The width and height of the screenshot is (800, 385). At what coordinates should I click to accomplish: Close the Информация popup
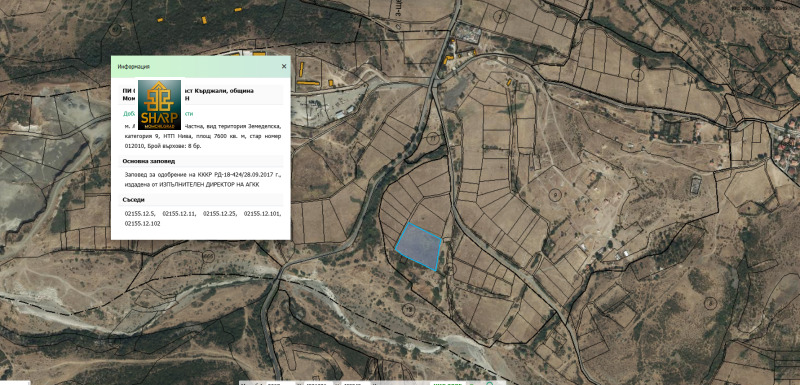click(x=284, y=66)
